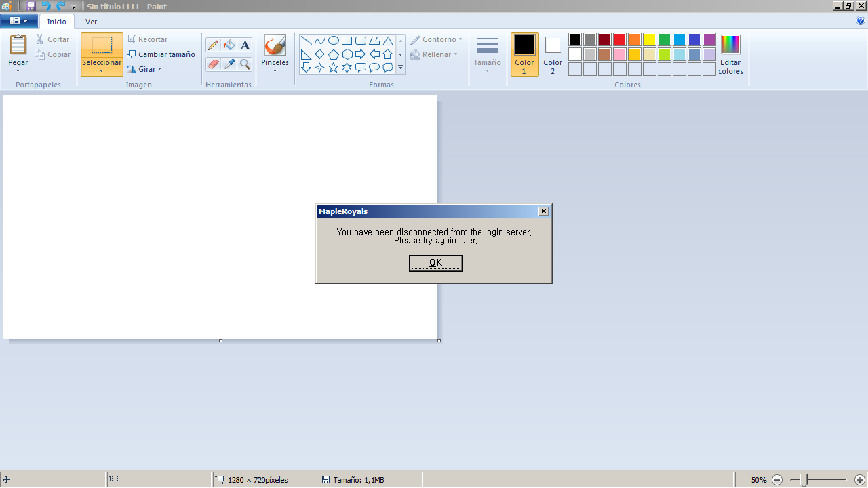Open Customize Quick Access Toolbar arrow
Viewport: 868px width, 488px height.
click(73, 6)
